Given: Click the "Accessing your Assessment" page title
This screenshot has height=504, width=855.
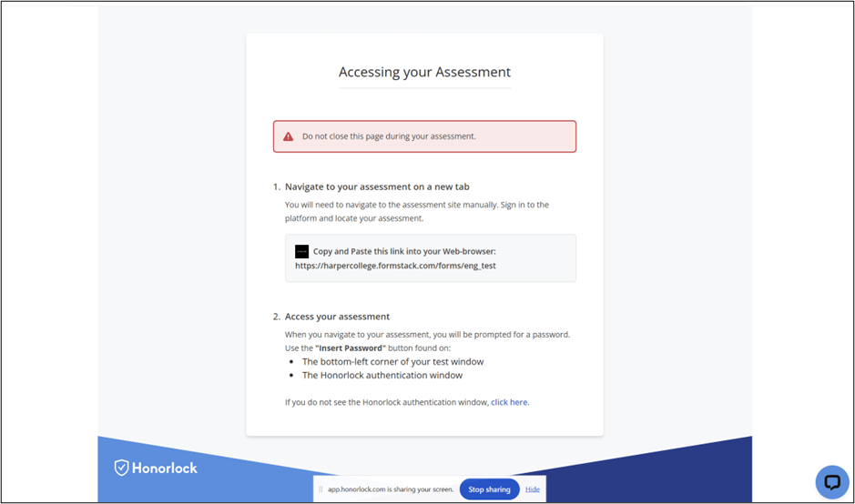Looking at the screenshot, I should [424, 72].
